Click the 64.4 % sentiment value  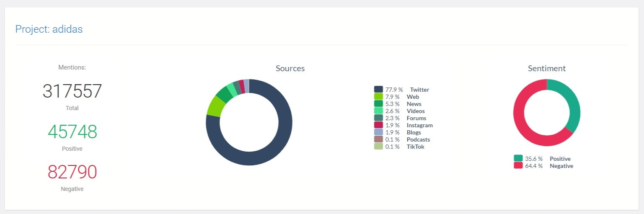[x=534, y=166]
